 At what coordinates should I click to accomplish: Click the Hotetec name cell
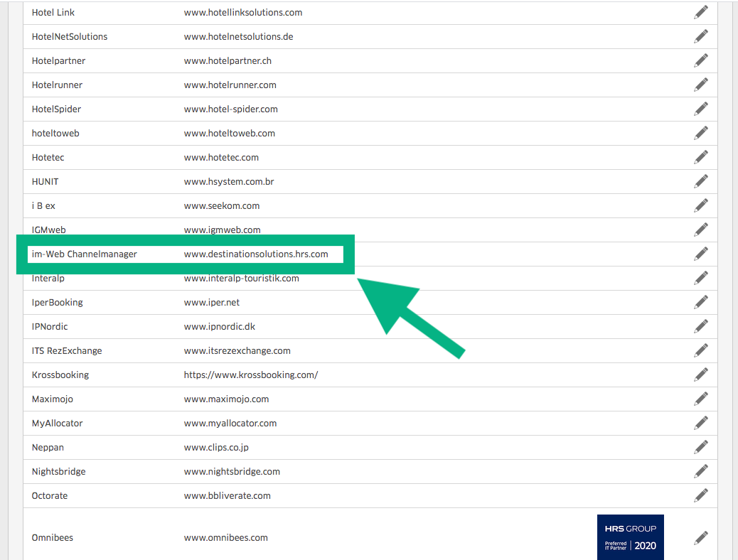point(48,158)
